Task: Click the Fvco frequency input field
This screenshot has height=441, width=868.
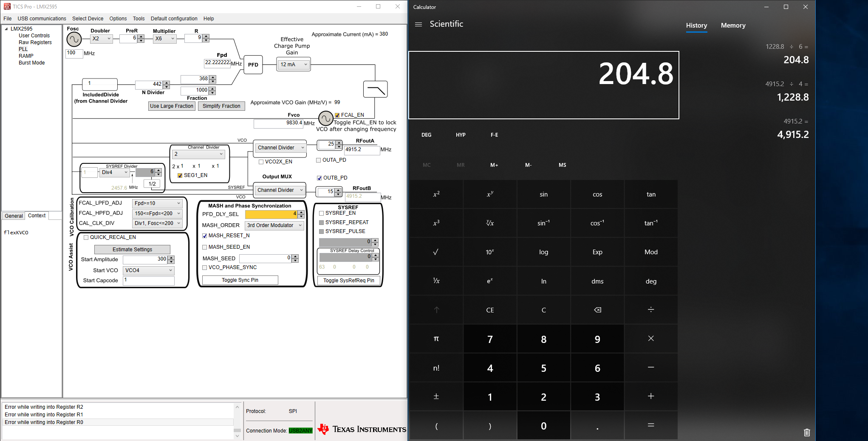Action: [x=279, y=123]
